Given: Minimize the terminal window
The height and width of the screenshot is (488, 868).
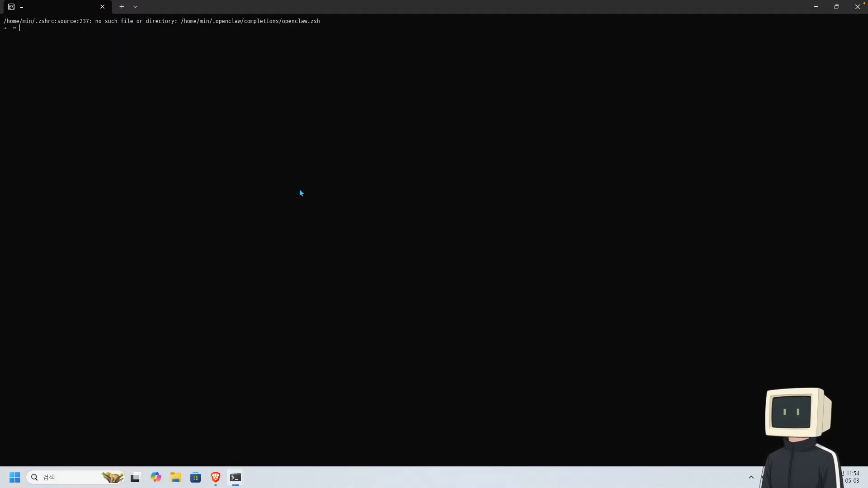Looking at the screenshot, I should 816,7.
